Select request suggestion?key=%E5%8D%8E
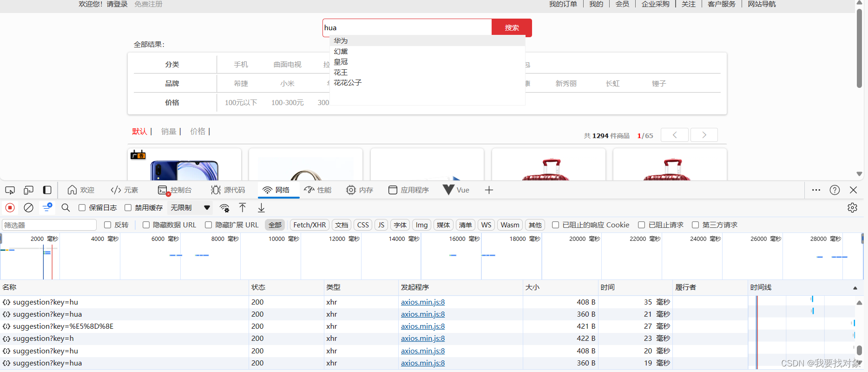 point(63,326)
